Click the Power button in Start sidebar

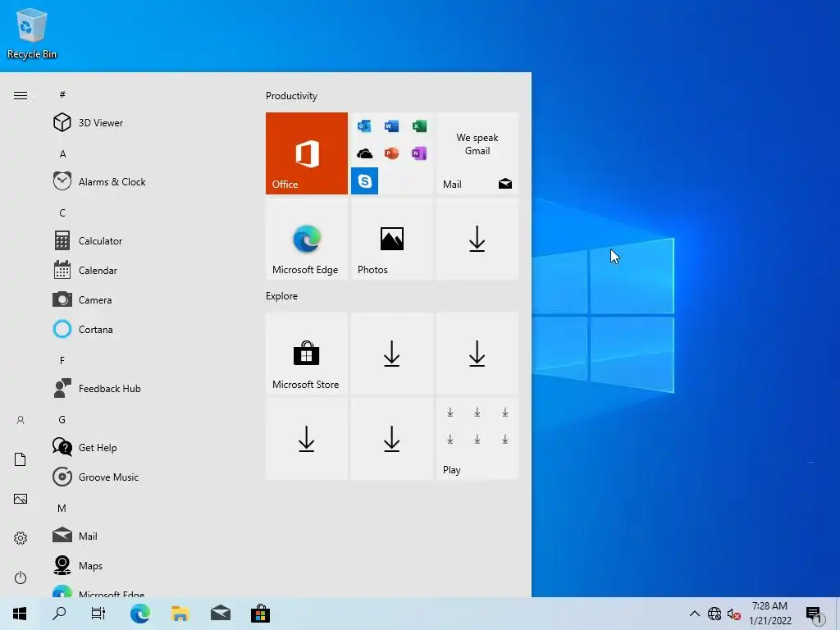pyautogui.click(x=21, y=577)
